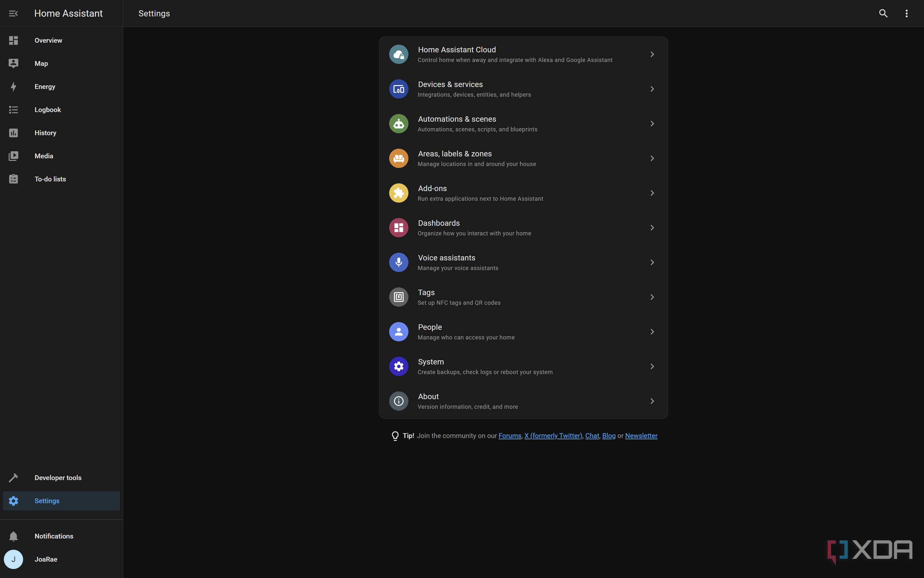Open People via its chevron
Screen dimensions: 924x578
652,332
